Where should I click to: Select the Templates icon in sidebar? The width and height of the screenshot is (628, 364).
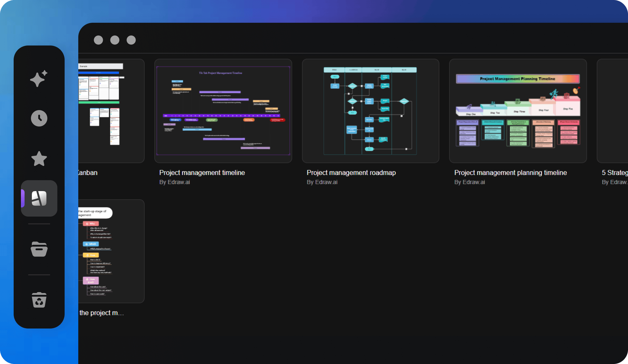[39, 198]
